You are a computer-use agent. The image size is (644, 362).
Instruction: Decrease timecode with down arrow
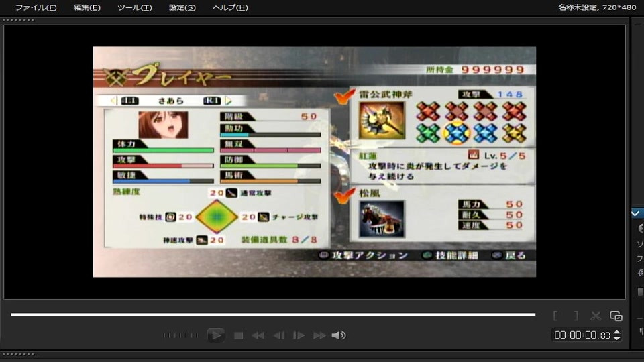point(617,338)
